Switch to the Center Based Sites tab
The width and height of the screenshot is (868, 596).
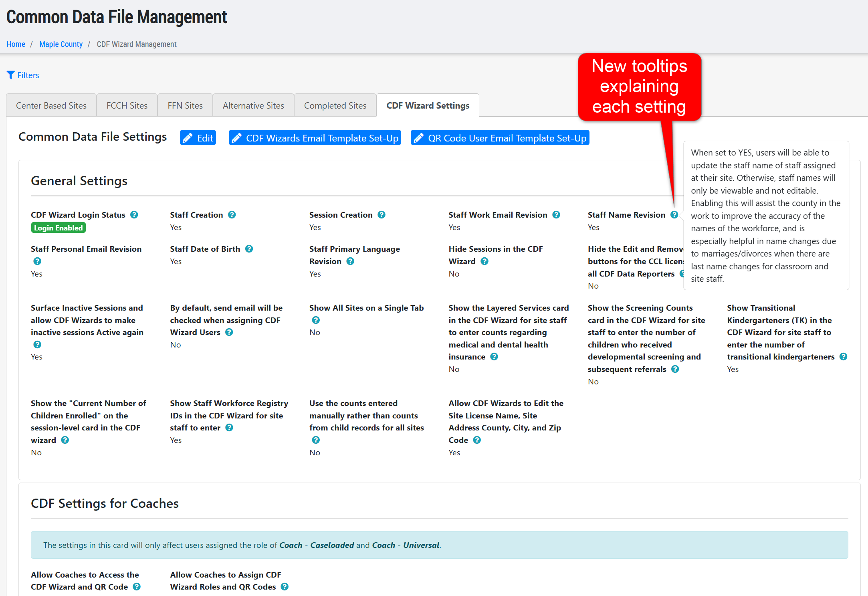click(x=51, y=105)
